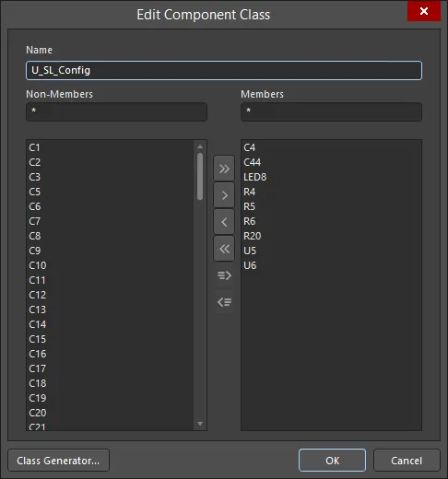Viewport: 448px width, 479px height.
Task: Click the Non-Members filter box
Action: pos(116,111)
